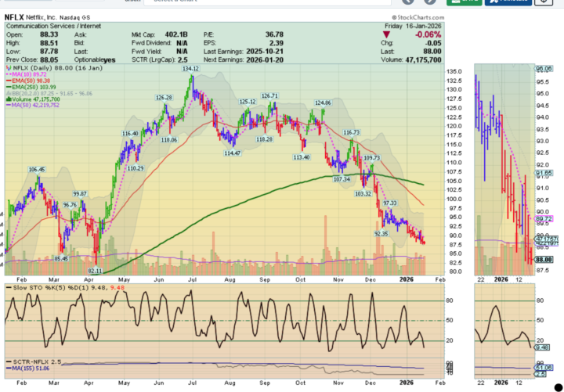Click the EMA(50) 98.38 legend entry

pos(28,81)
